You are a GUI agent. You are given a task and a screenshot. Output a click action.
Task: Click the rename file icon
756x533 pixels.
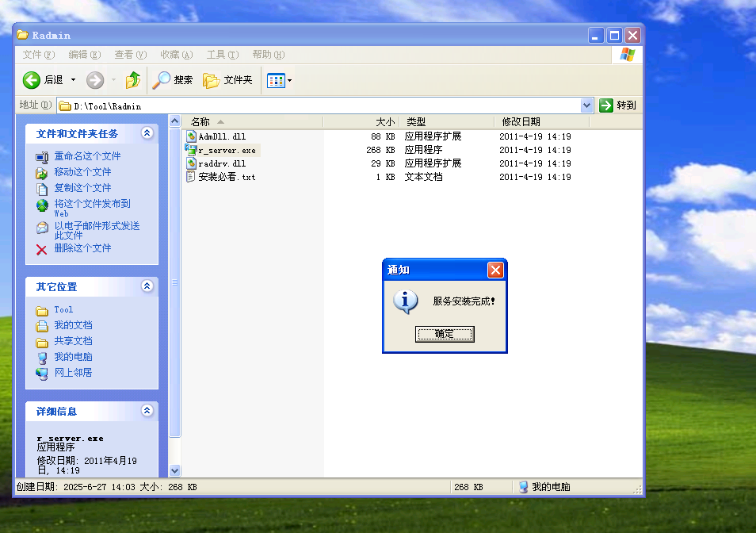click(x=42, y=157)
